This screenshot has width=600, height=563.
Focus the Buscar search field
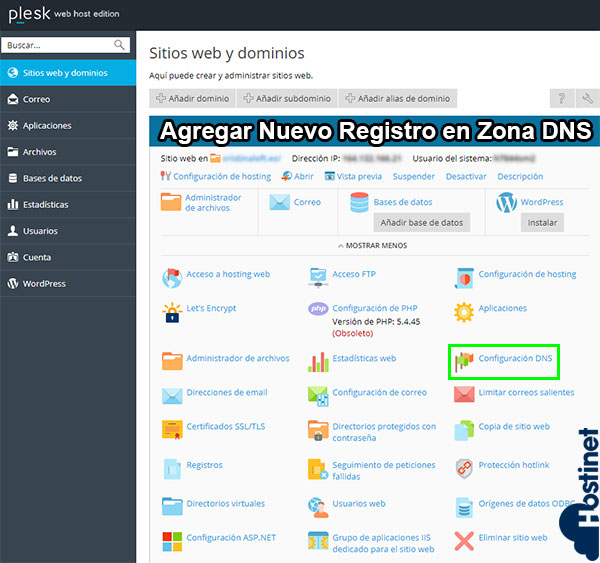65,45
